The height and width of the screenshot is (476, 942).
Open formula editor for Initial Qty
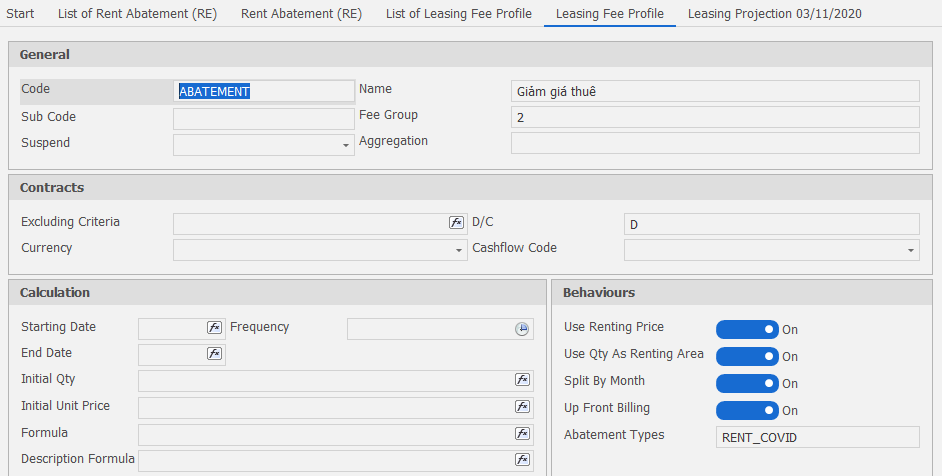coord(522,380)
